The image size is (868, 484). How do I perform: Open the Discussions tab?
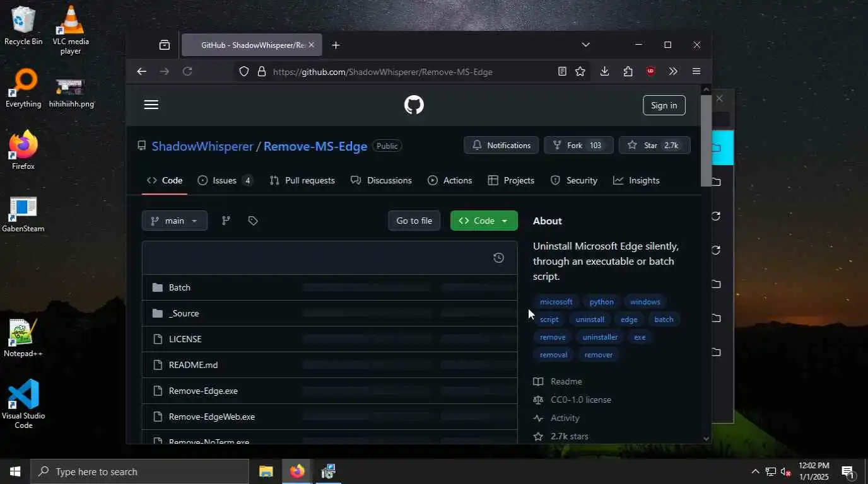click(381, 180)
